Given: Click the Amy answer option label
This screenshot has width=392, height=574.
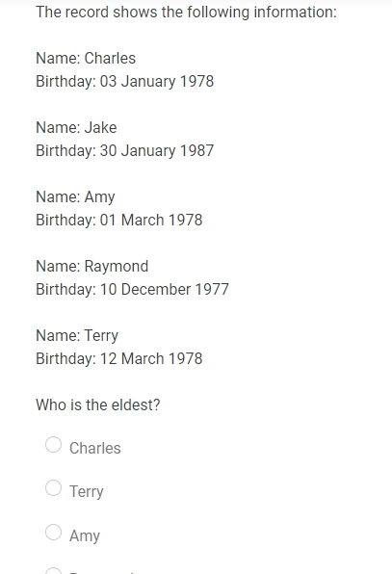Looking at the screenshot, I should click(85, 535).
